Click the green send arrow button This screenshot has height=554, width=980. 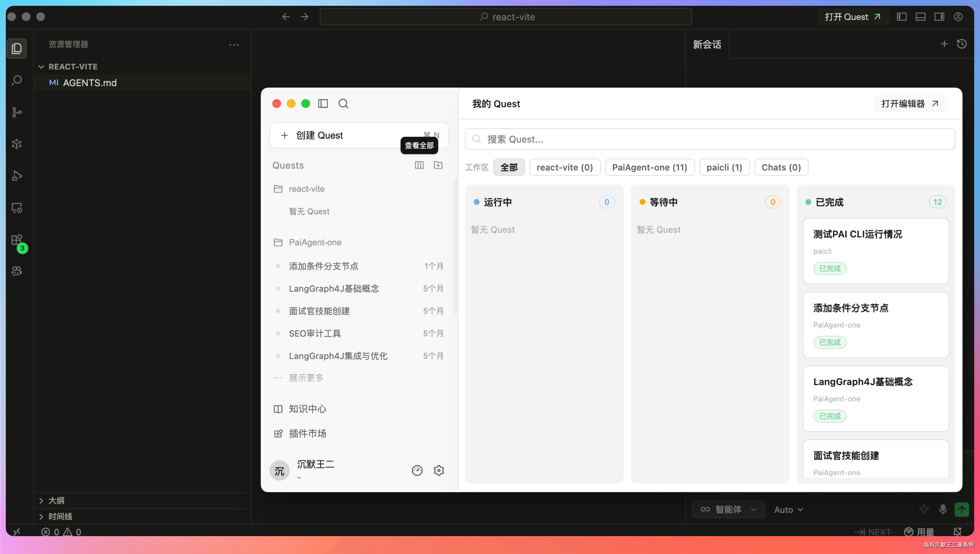click(x=962, y=509)
